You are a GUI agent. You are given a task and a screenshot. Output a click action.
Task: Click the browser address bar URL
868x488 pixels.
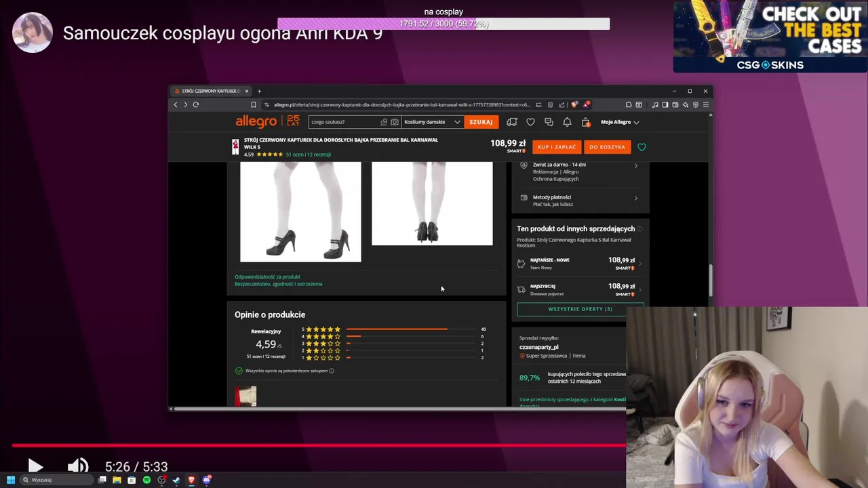[x=401, y=104]
